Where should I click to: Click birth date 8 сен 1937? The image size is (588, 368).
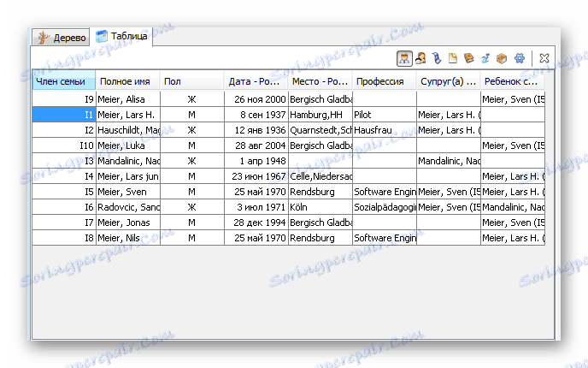coord(256,115)
